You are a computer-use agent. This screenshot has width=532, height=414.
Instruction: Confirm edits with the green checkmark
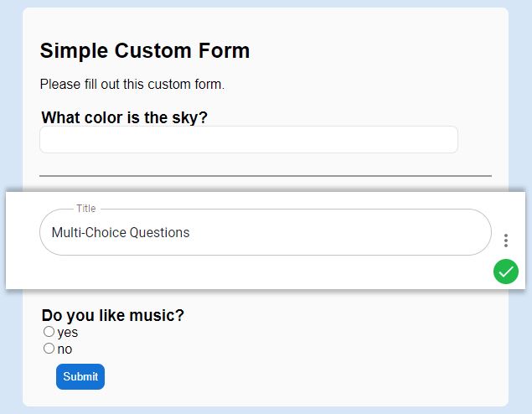click(505, 272)
